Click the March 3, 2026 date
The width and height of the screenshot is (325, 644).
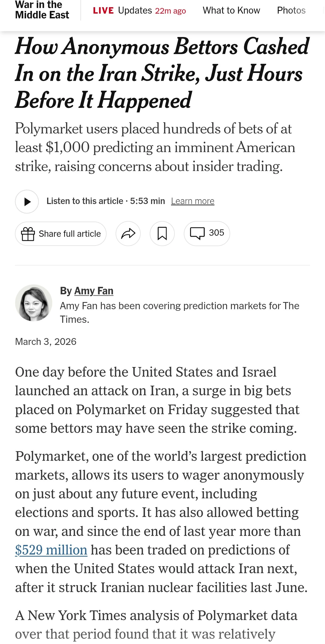46,341
